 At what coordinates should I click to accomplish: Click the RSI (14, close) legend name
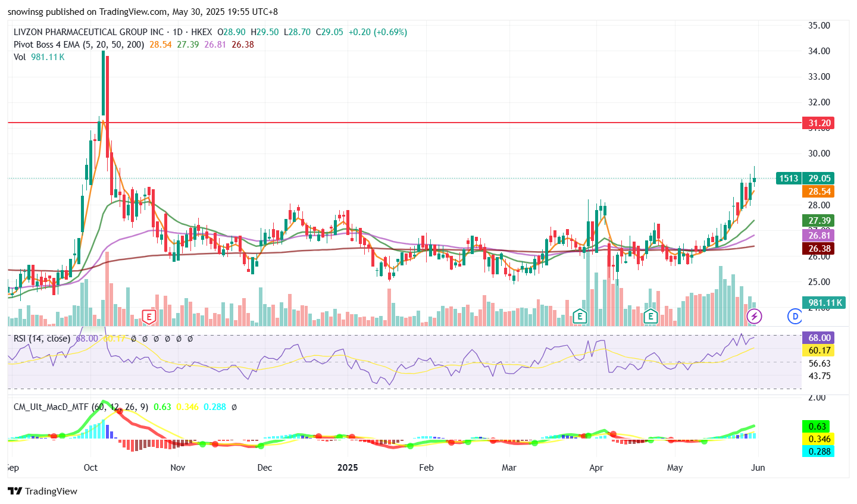tap(42, 339)
